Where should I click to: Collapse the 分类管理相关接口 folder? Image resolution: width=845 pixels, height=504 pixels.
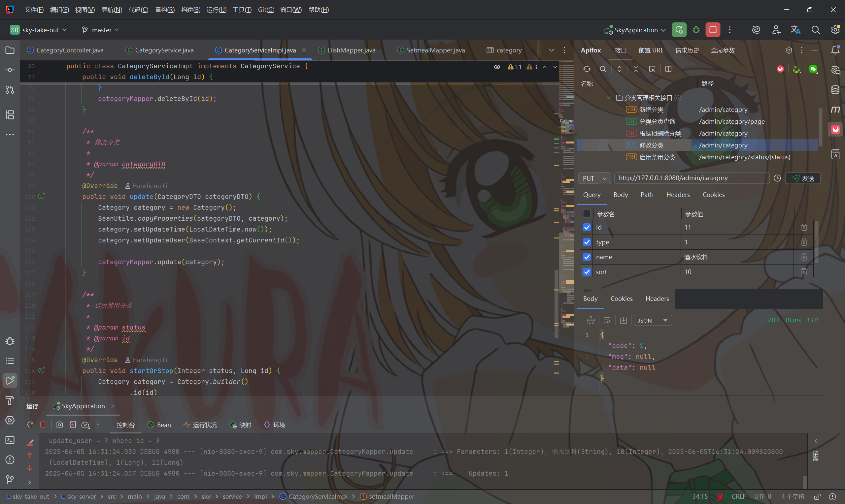point(609,98)
